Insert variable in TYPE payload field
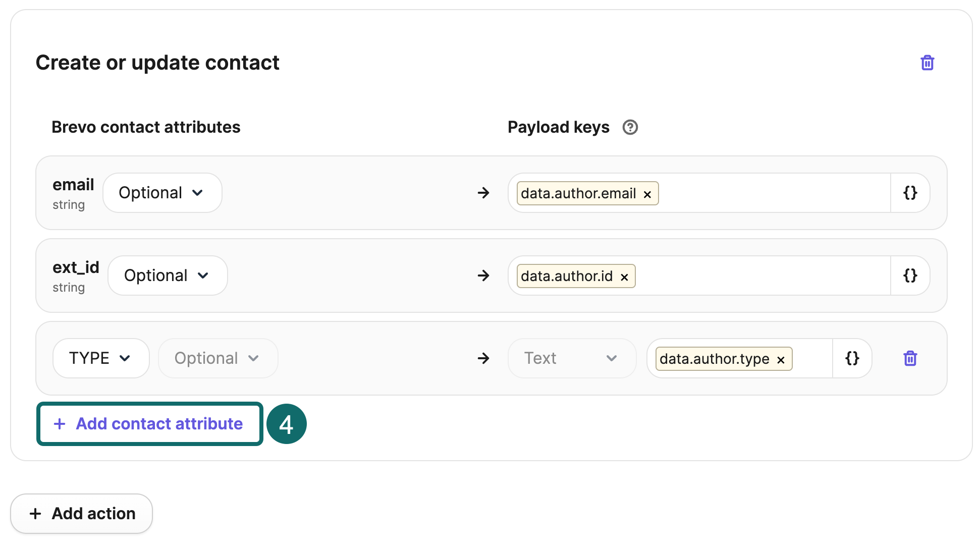This screenshot has width=980, height=552. click(x=852, y=358)
